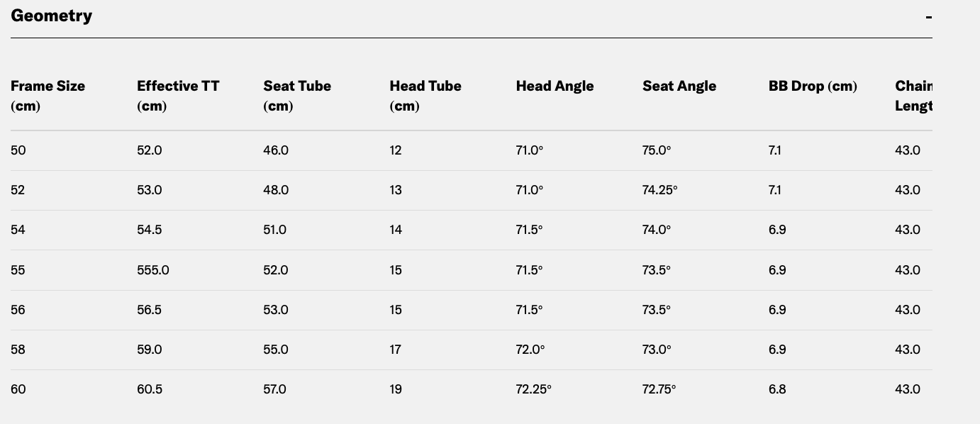Click the partially visible Chain Length header
Viewport: 980px width, 424px height.
click(x=913, y=96)
